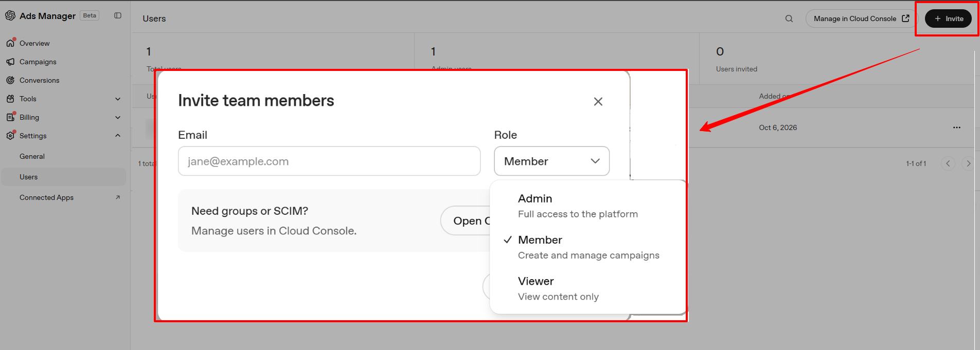Click the Ads Manager logo icon

[x=10, y=15]
